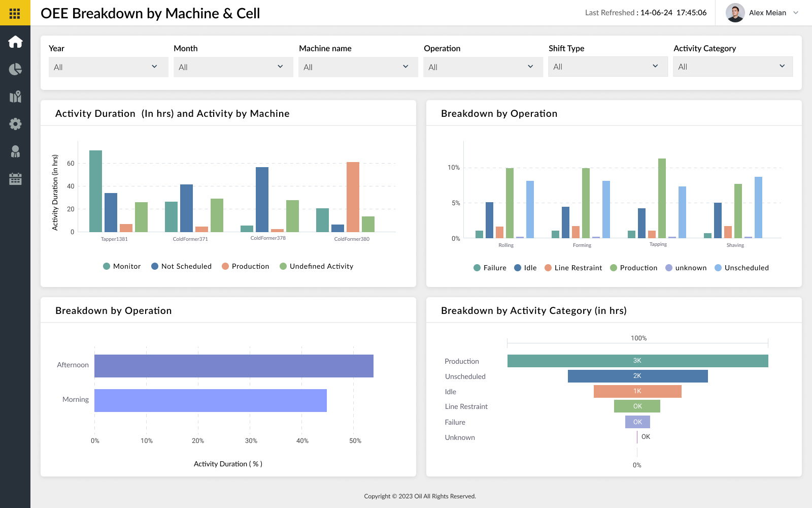Open the map location view icon
812x508 pixels.
pyautogui.click(x=15, y=97)
